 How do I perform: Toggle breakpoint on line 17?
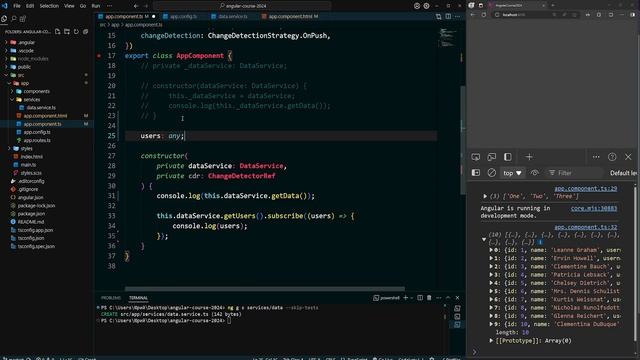point(99,56)
